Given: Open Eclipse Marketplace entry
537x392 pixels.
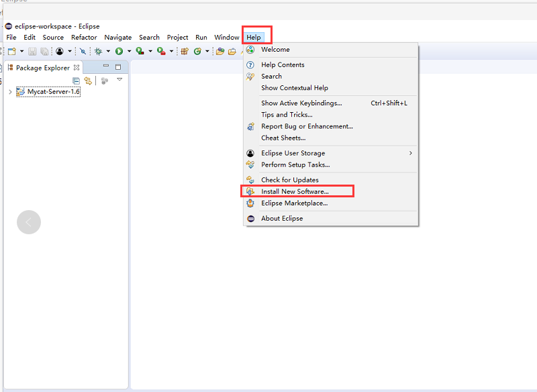Looking at the screenshot, I should coord(331,203).
